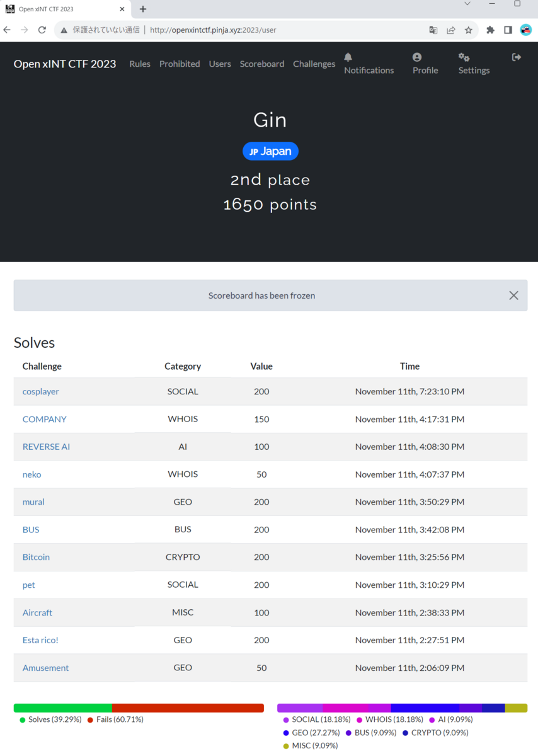Open Profile via the person icon
This screenshot has width=538, height=756.
tap(417, 57)
